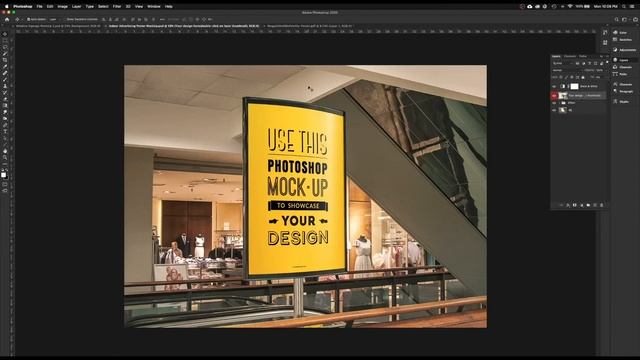The image size is (640, 360).
Task: Select the Move tool
Action: (x=5, y=34)
